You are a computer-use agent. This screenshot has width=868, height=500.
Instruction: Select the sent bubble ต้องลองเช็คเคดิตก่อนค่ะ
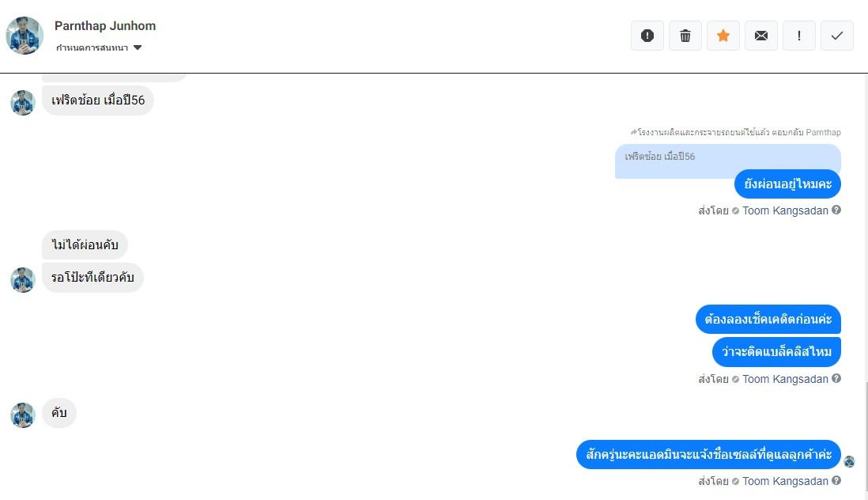click(x=768, y=320)
